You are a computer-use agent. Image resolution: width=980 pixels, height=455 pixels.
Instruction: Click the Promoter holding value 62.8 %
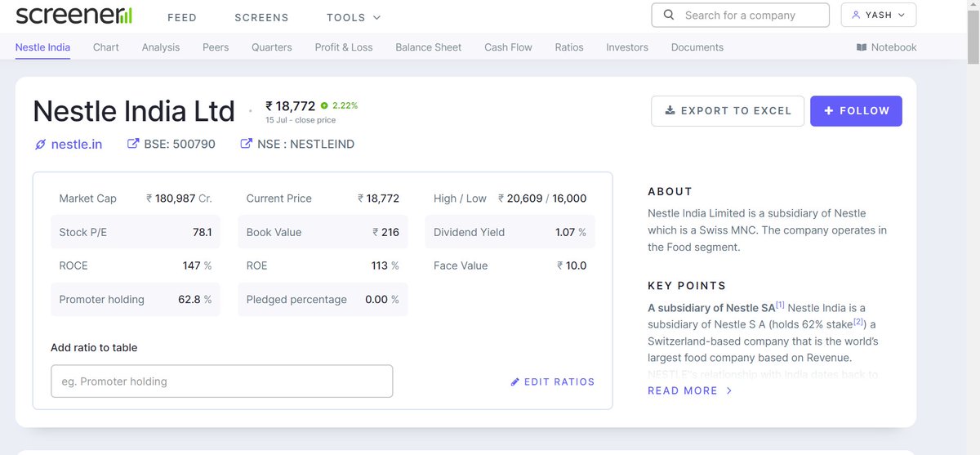click(195, 300)
